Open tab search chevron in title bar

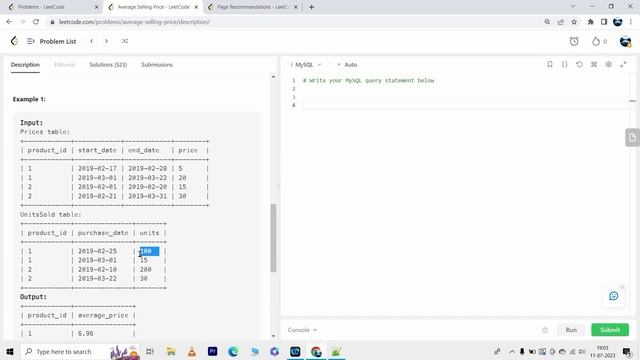[x=573, y=7]
